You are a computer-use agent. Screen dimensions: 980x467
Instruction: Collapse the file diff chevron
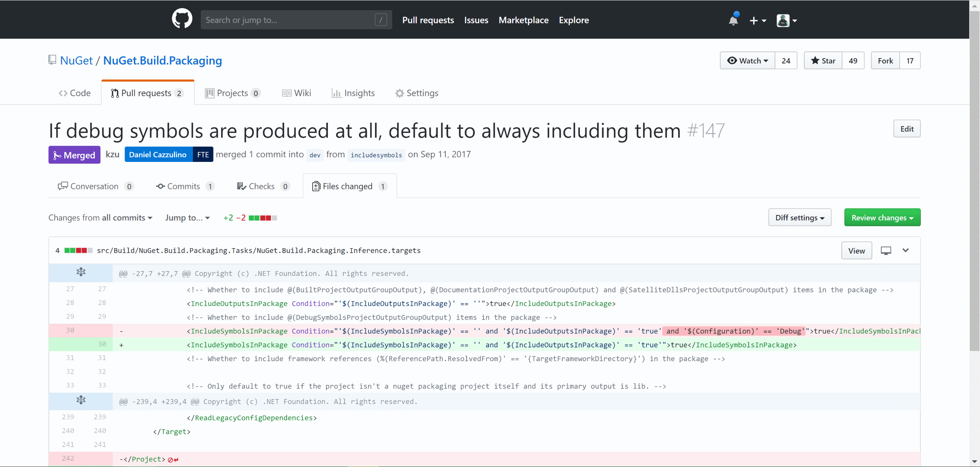point(906,250)
